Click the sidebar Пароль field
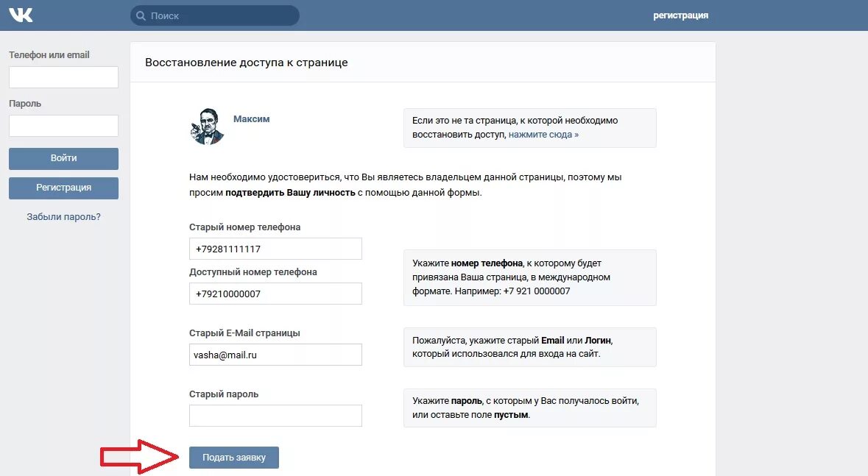The width and height of the screenshot is (868, 476). pos(63,126)
